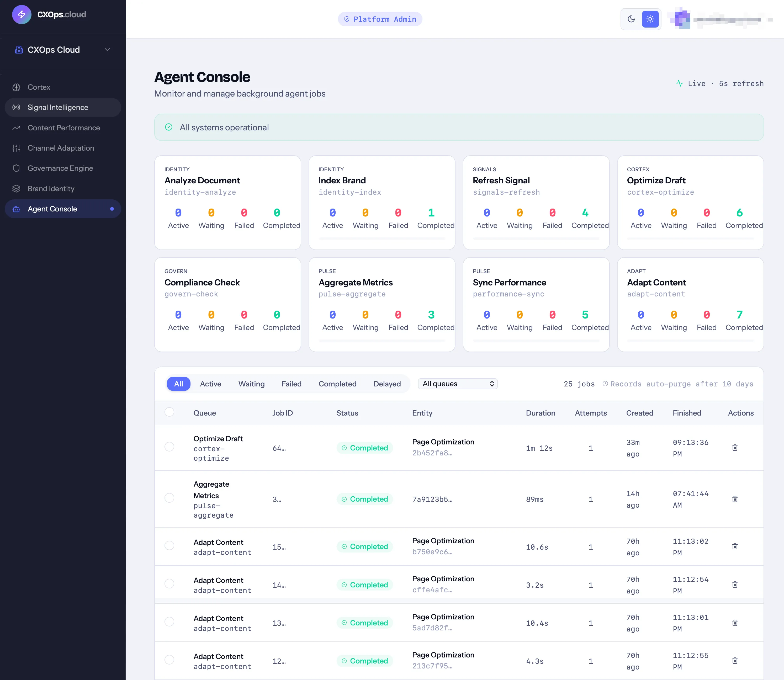Open the Index Brand queue card

(x=382, y=202)
